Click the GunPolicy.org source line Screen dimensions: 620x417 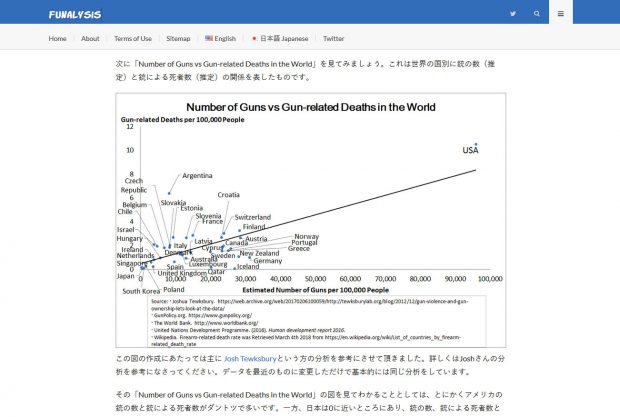pos(202,315)
